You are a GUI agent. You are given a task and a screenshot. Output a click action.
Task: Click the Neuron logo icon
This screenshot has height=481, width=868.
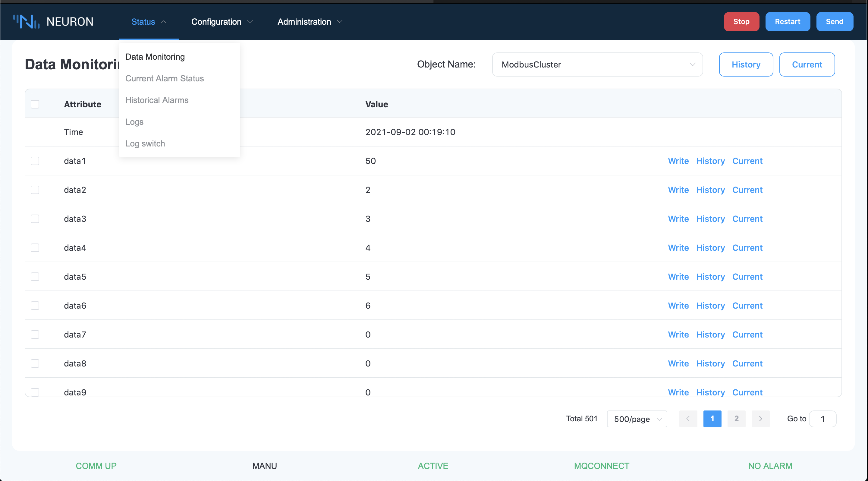pyautogui.click(x=26, y=22)
